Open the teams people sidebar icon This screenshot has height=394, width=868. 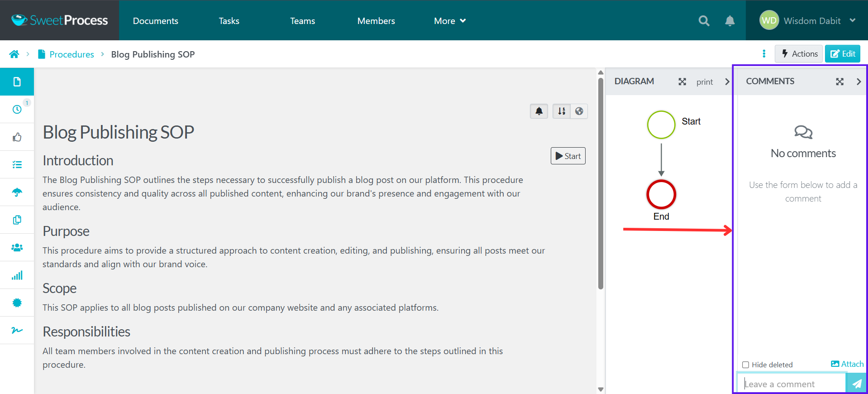(x=17, y=248)
